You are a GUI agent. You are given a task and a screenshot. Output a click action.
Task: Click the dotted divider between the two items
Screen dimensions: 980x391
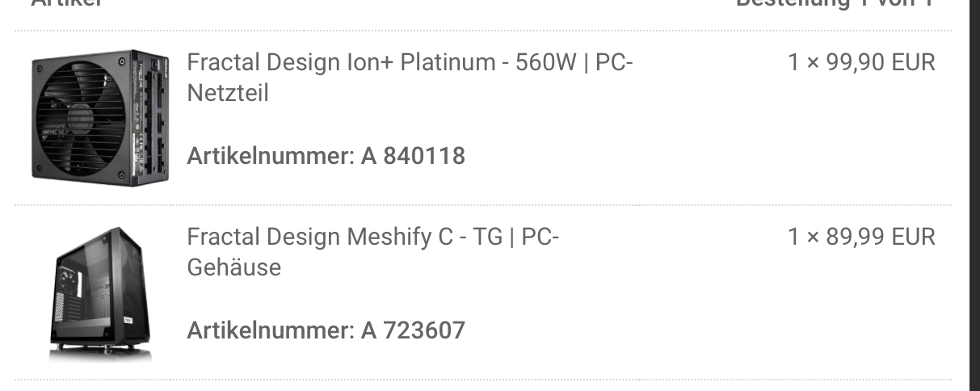point(483,205)
